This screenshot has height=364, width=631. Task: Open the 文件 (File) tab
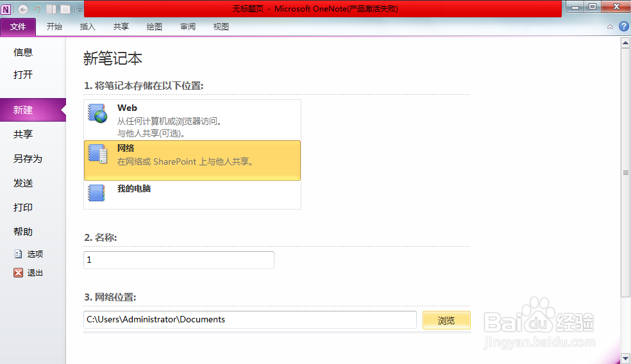(18, 27)
